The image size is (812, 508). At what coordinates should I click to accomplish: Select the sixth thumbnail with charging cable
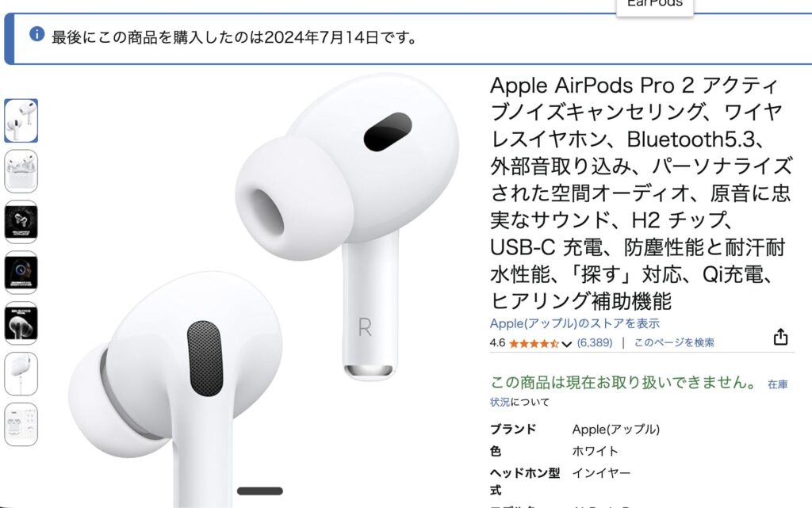(x=21, y=374)
